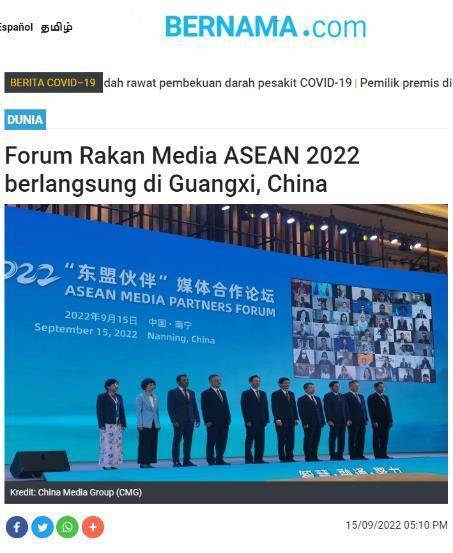
Task: Click the Forum Rakan Media ASEAN headline
Action: (182, 170)
